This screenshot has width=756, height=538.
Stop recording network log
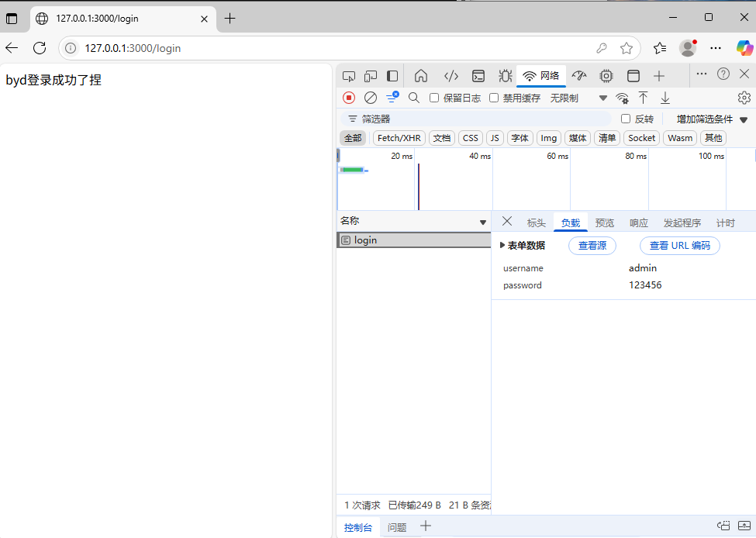point(349,98)
